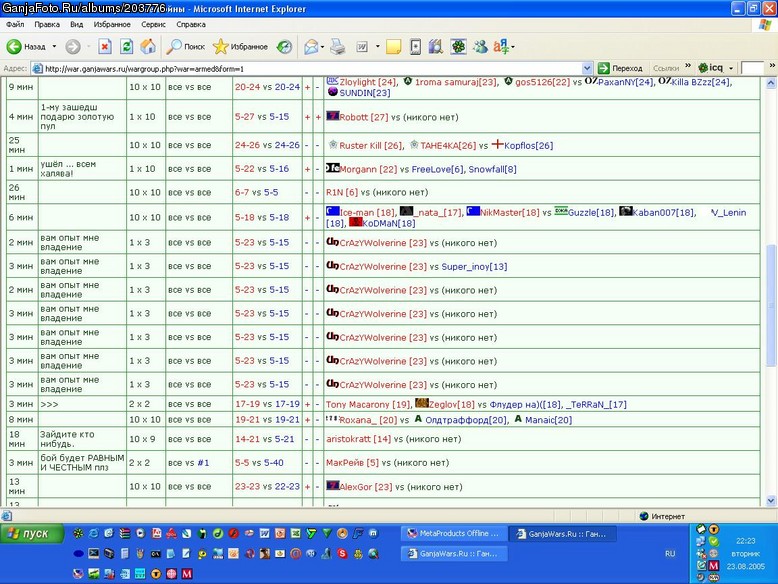Open the Roxana_ [20] player link
Screen dimensions: 778x584
pyautogui.click(x=368, y=420)
